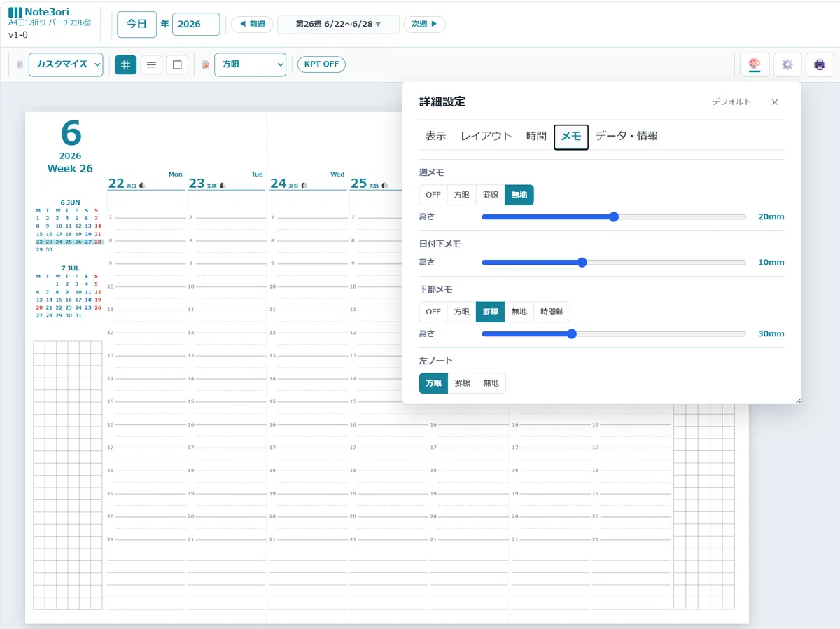Click the 10mm height value

771,263
